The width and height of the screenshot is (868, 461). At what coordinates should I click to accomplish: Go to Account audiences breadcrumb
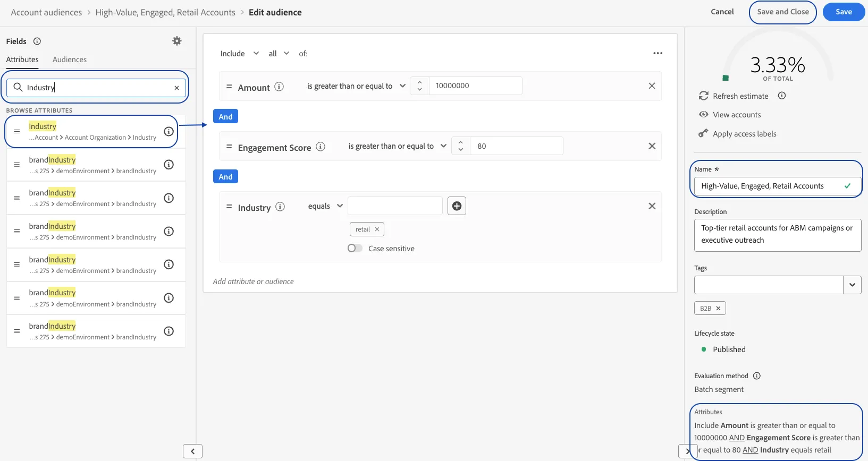pos(46,12)
